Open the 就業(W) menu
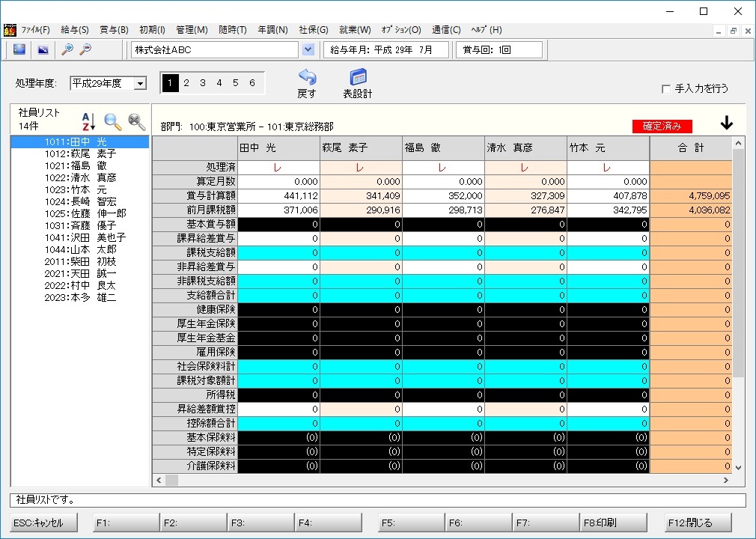This screenshot has height=539, width=756. coord(355,30)
